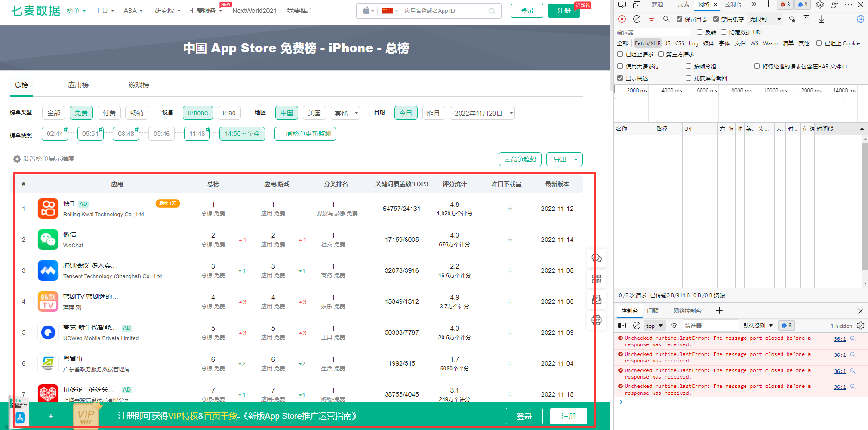Expand the 工具 nav dropdown

[x=105, y=11]
